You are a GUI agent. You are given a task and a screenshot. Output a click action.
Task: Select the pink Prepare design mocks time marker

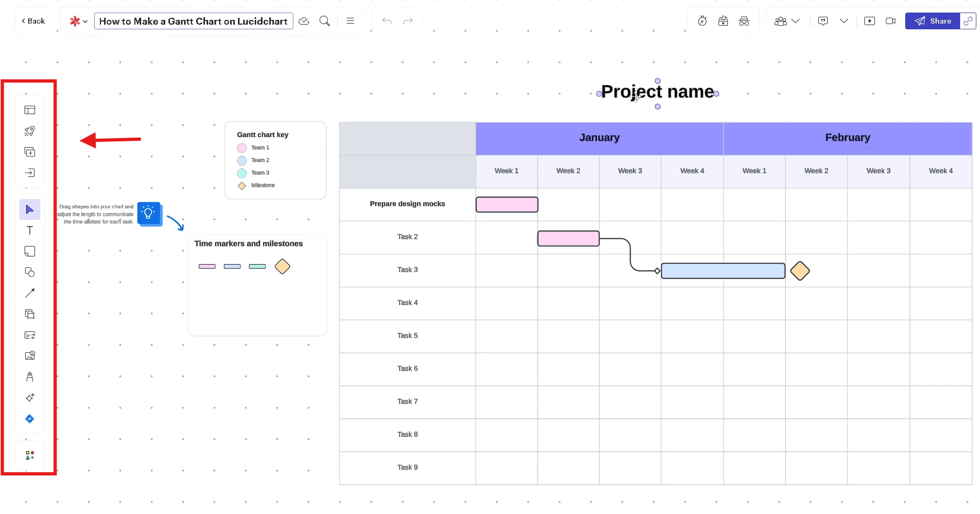coord(506,204)
